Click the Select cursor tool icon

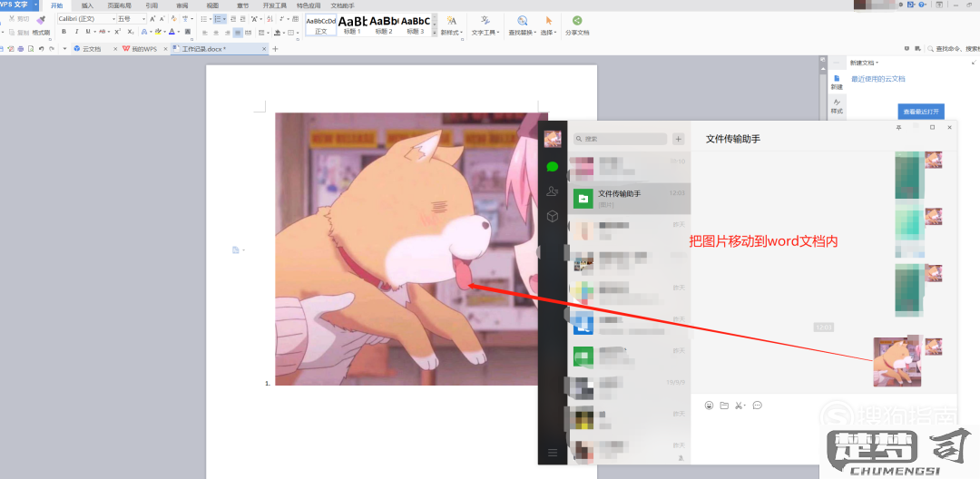tap(549, 21)
